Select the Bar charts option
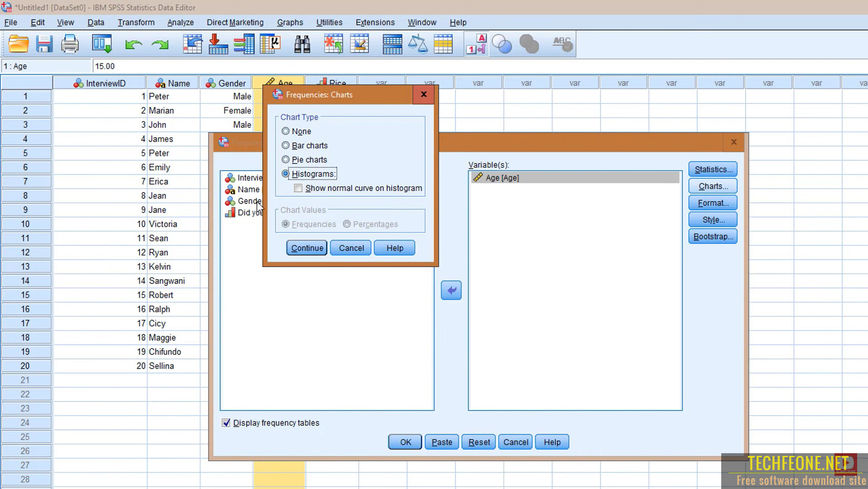Viewport: 868px width, 489px height. coord(285,145)
